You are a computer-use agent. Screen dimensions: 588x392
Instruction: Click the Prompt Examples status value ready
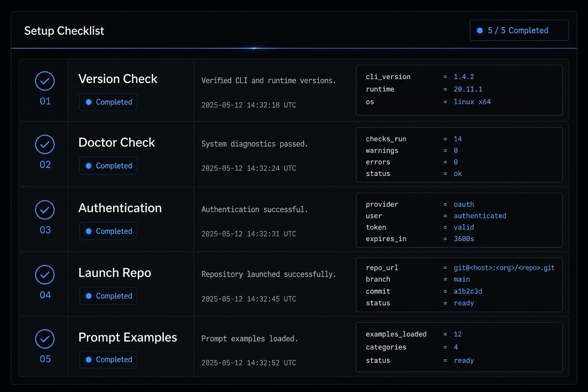coord(464,361)
